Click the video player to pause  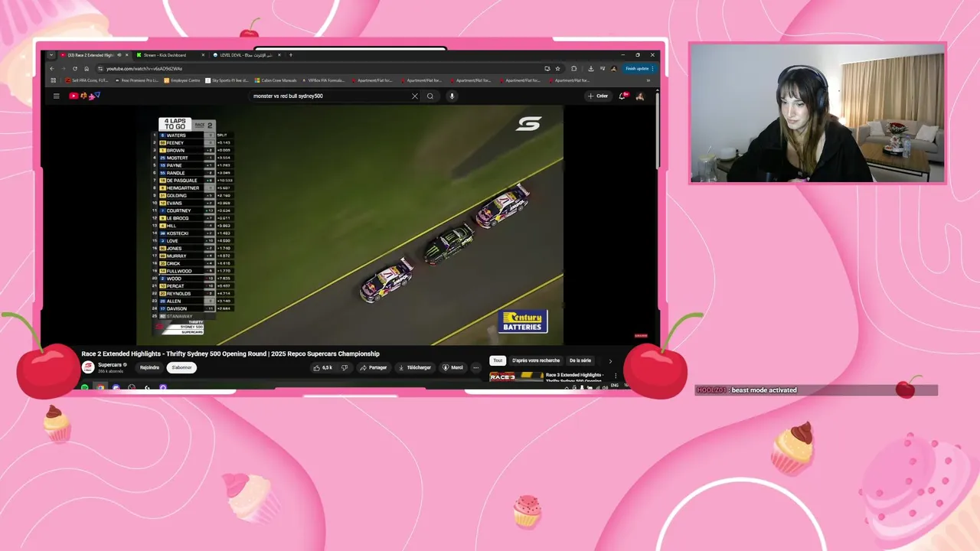pyautogui.click(x=350, y=225)
